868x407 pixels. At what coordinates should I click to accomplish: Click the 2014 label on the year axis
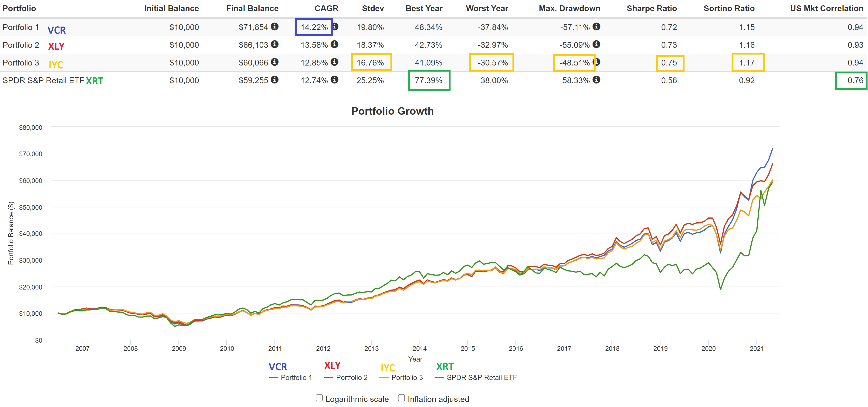[x=420, y=348]
